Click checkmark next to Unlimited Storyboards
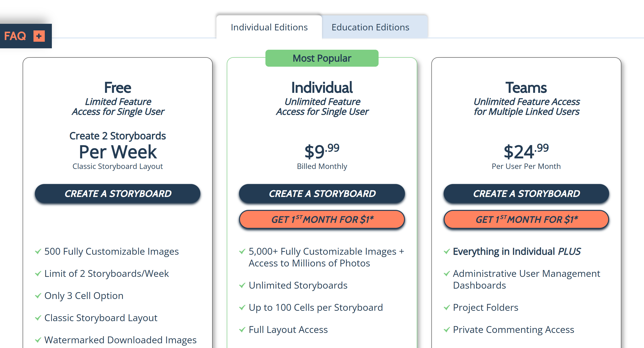This screenshot has width=644, height=348. (242, 285)
